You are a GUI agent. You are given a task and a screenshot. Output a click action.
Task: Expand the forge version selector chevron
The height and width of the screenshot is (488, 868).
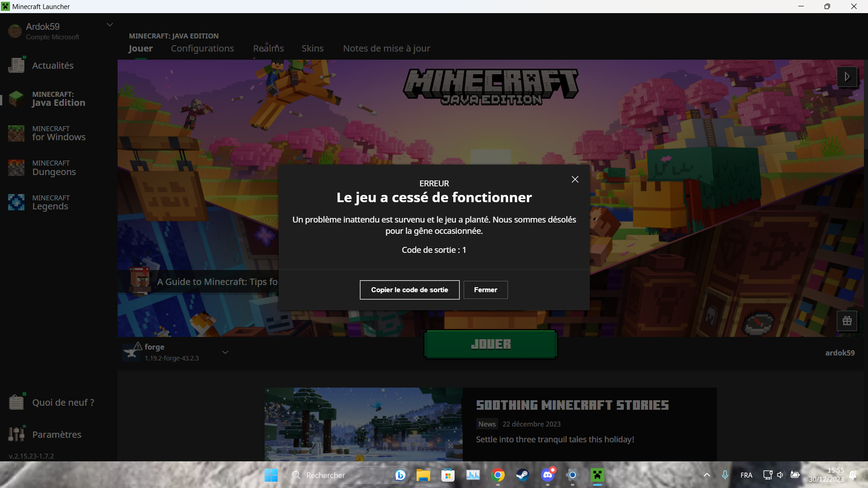pyautogui.click(x=225, y=352)
